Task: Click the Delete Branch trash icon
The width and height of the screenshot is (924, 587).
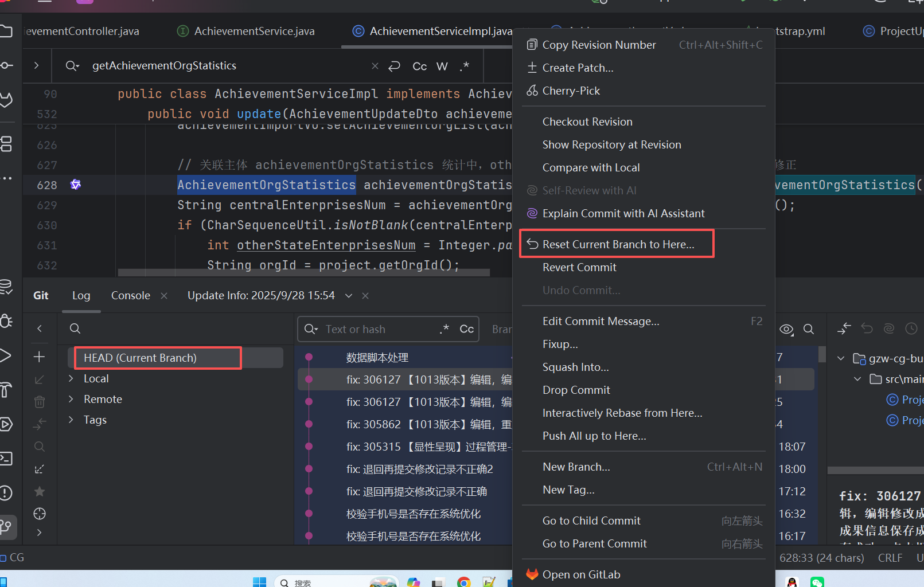Action: click(x=39, y=402)
